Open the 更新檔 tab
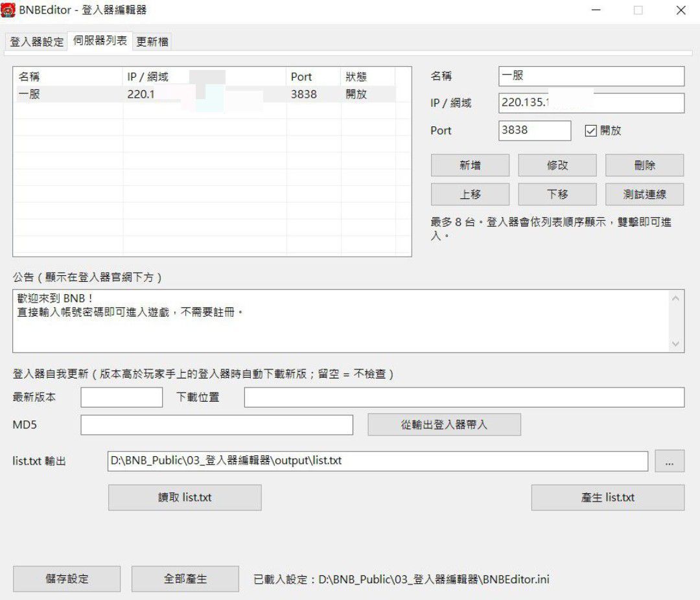This screenshot has width=700, height=600. pyautogui.click(x=152, y=42)
